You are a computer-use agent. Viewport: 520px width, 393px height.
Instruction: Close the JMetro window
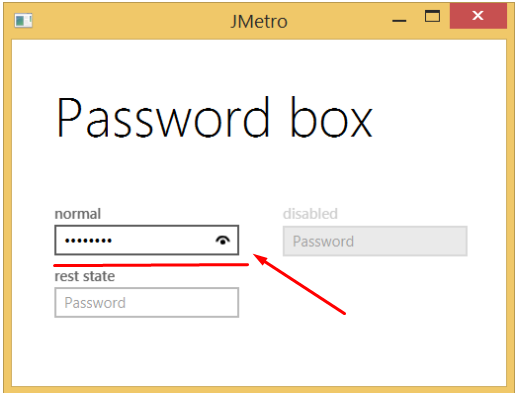(478, 16)
